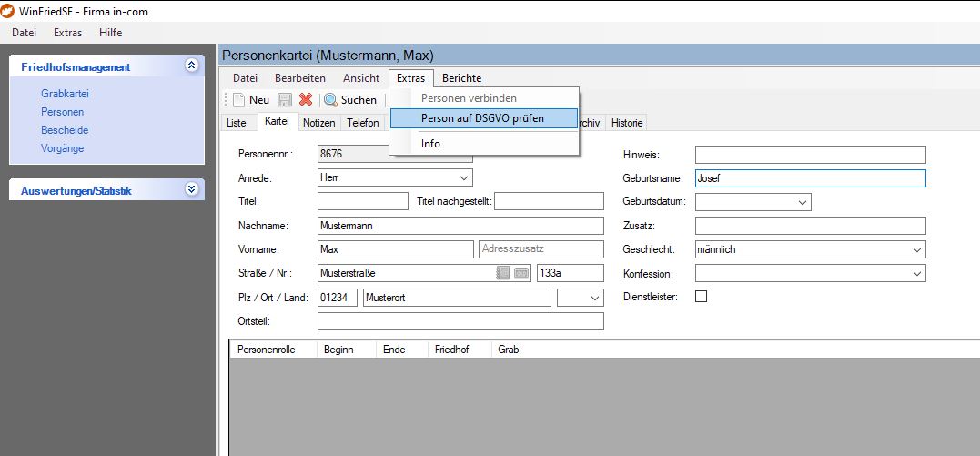Collapse the Friedhofsmanagement panel chevron
Viewport: 980px width, 456px height.
[x=191, y=66]
